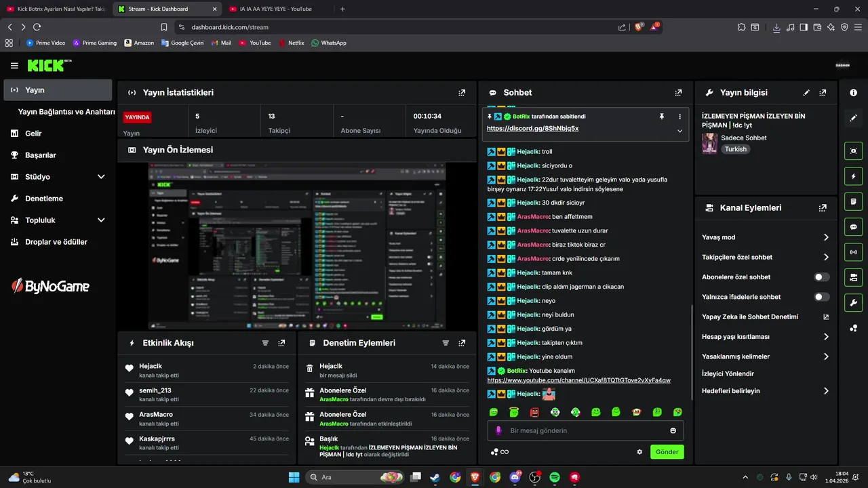The width and height of the screenshot is (868, 488).
Task: Pop out the Sohbet chat panel
Action: click(x=678, y=93)
